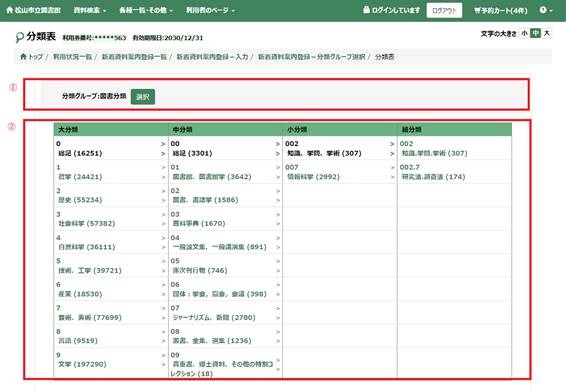Select middle class 05 逐次刊行物 (746)

click(225, 266)
